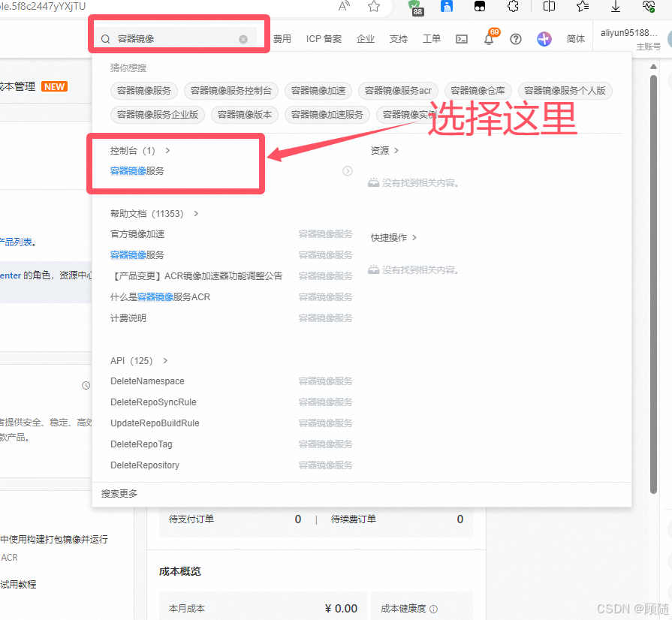The image size is (672, 620).
Task: Open DeleteRepoSyncRule API entry
Action: [x=153, y=402]
